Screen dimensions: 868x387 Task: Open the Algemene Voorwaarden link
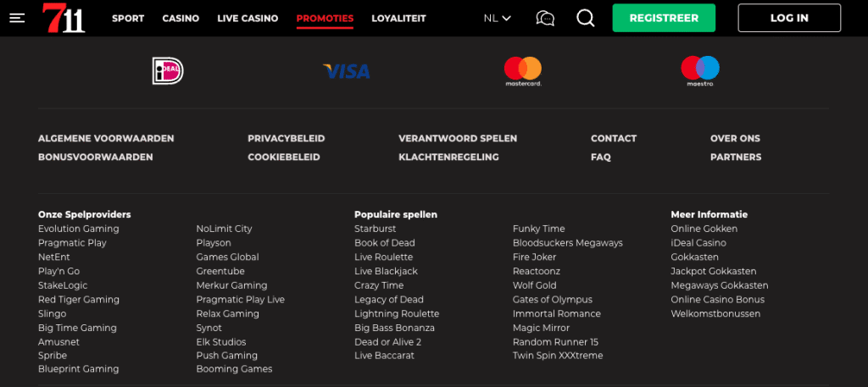pos(106,138)
